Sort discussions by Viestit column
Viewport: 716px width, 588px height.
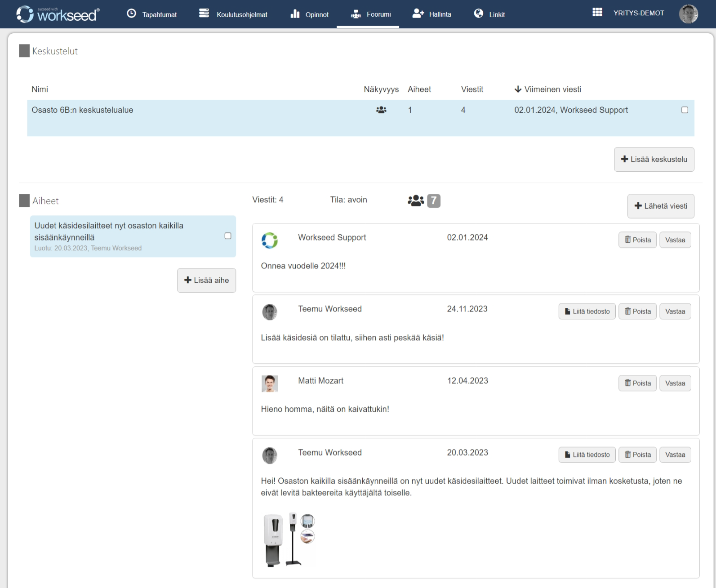click(x=472, y=89)
